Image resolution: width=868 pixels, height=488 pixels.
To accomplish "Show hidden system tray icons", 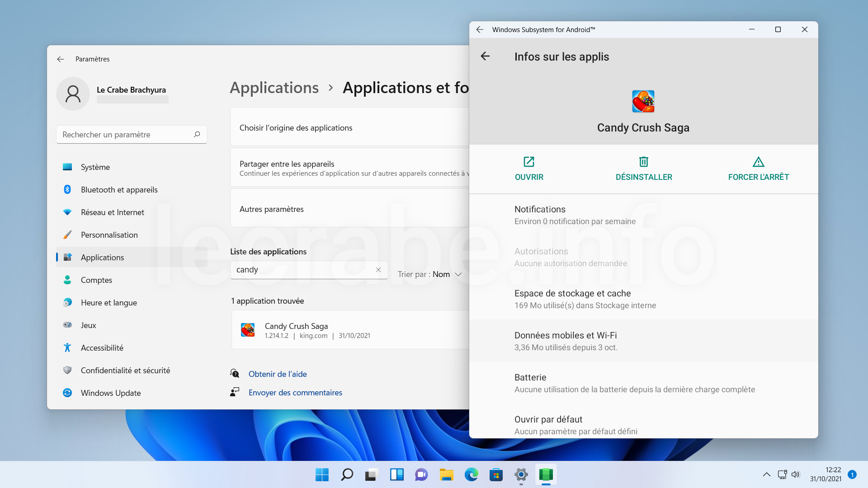I will coord(767,474).
